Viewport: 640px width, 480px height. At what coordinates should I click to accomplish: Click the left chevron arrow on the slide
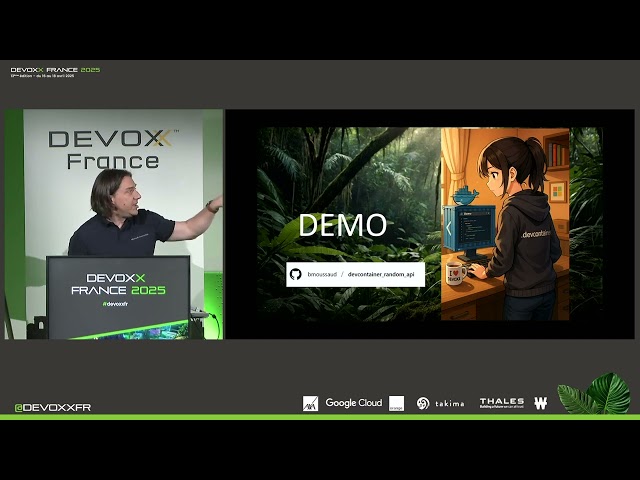449,228
